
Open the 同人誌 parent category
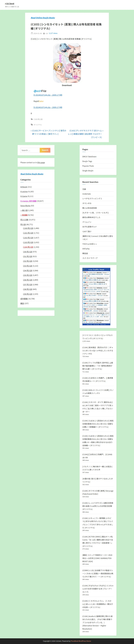pos(23,224)
